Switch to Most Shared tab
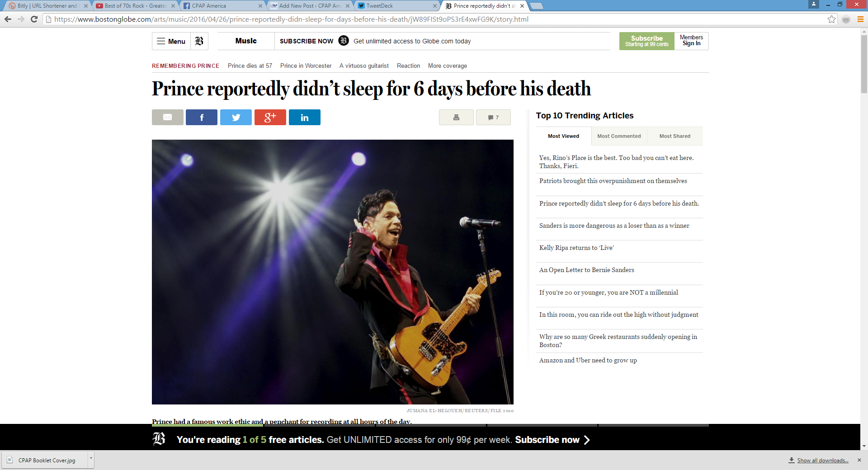 [675, 136]
